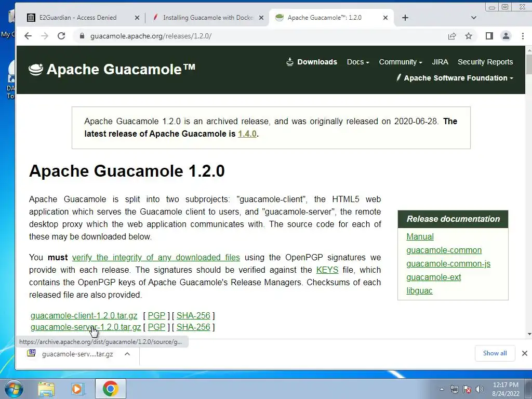Image resolution: width=532 pixels, height=399 pixels.
Task: Share this page via the share icon
Action: point(452,36)
